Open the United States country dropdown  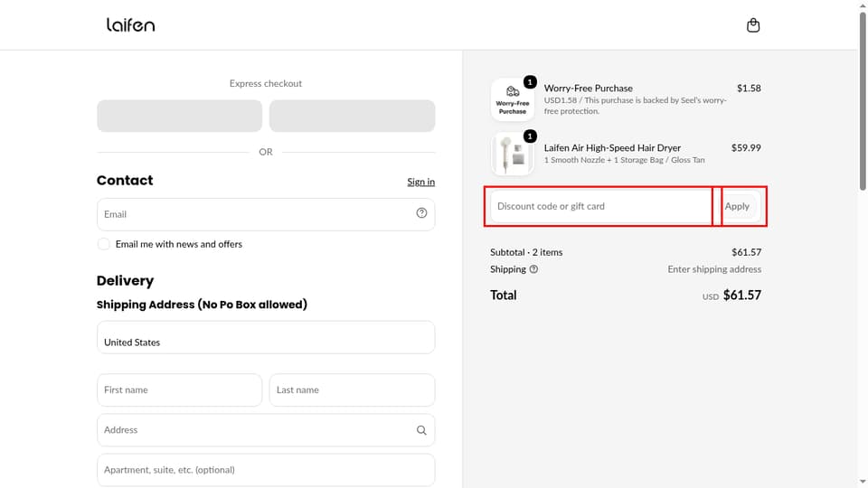click(266, 337)
